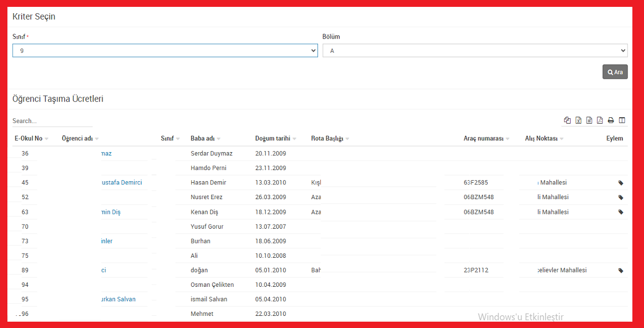Screen dimensions: 644x328
Task: Export the table to Excel
Action: click(x=578, y=120)
